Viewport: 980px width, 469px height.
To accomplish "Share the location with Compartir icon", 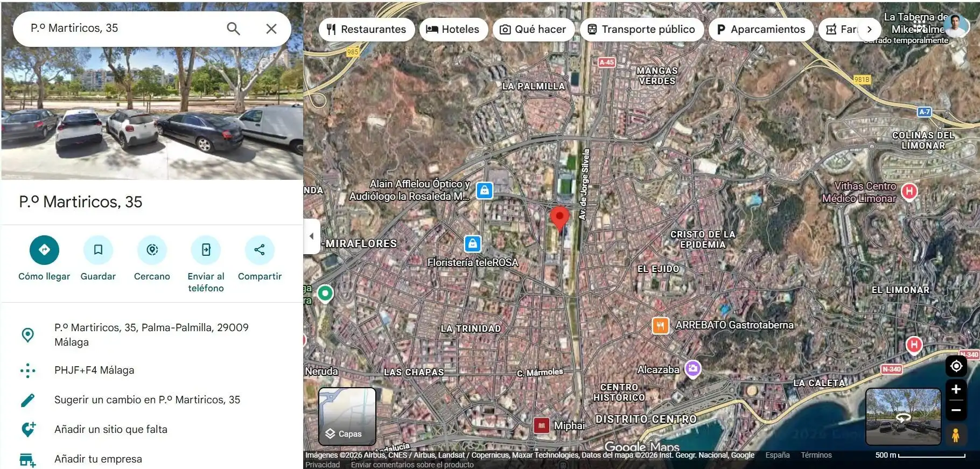I will (260, 250).
